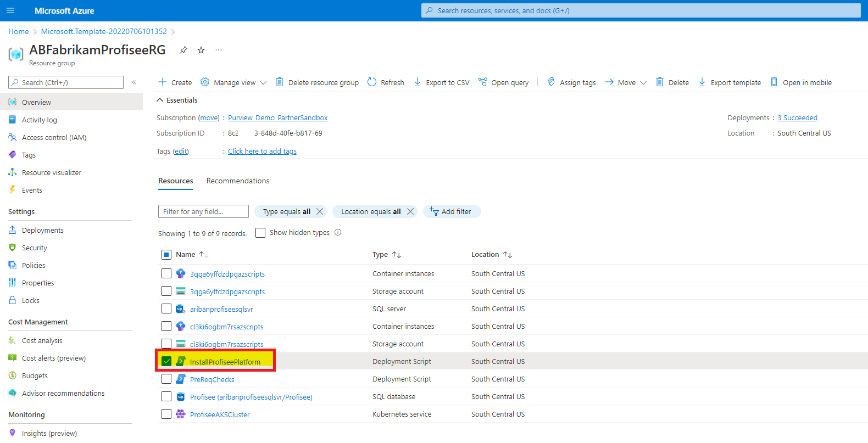Screen dimensions: 868x443
Task: Open the Purview_Demo_PartnerSandbox subscription link
Action: pyautogui.click(x=278, y=117)
